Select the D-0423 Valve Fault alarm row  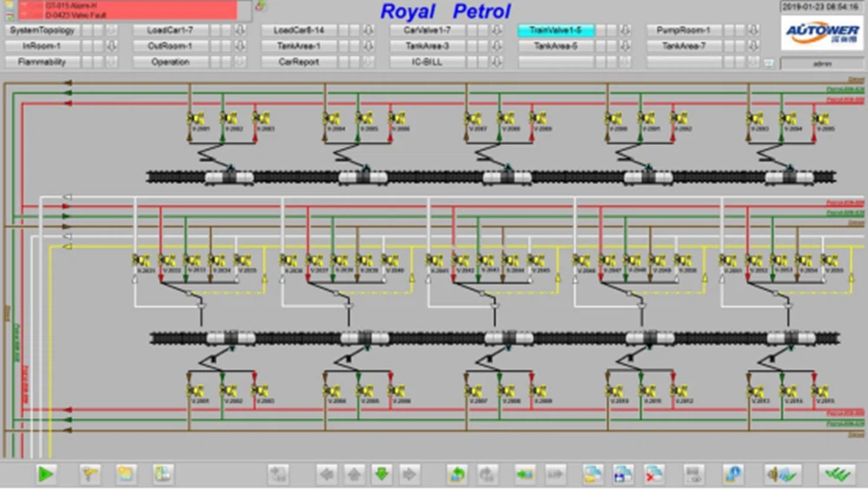click(x=128, y=15)
